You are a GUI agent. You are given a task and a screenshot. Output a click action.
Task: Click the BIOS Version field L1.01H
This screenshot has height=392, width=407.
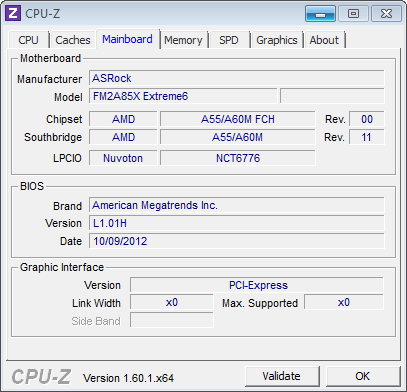coord(237,223)
